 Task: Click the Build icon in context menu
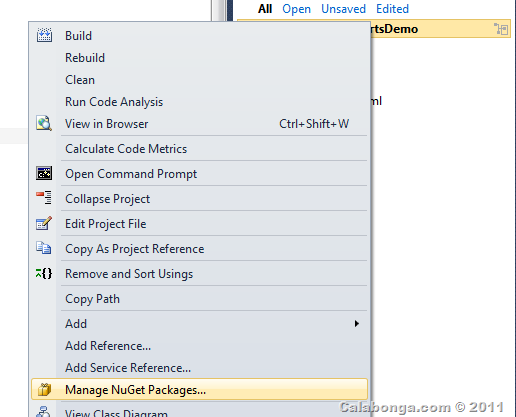click(44, 35)
